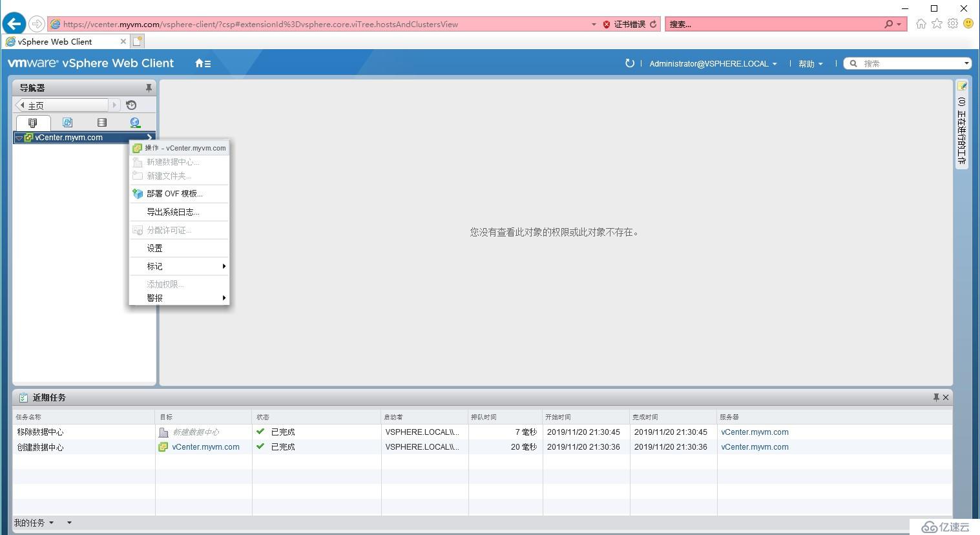
Task: Click the browser forward arrow button
Action: (37, 24)
